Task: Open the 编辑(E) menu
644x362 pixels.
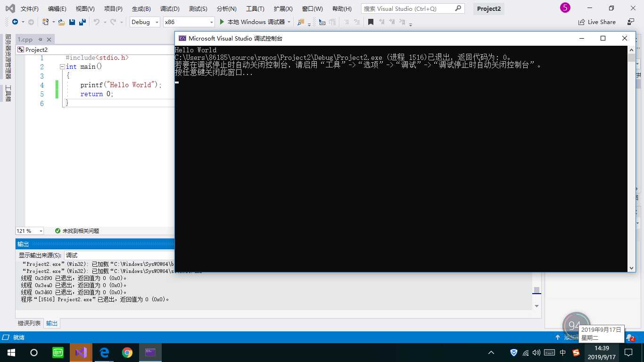Action: coord(57,8)
